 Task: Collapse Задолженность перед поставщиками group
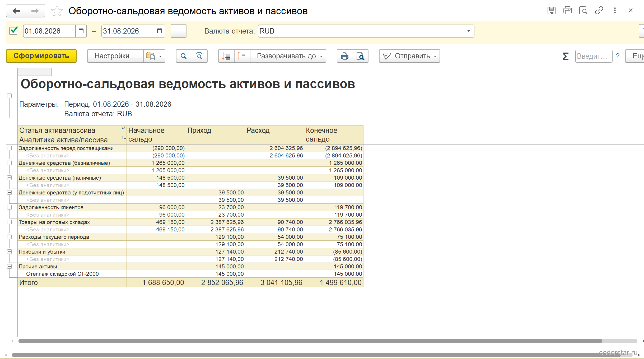[9, 148]
